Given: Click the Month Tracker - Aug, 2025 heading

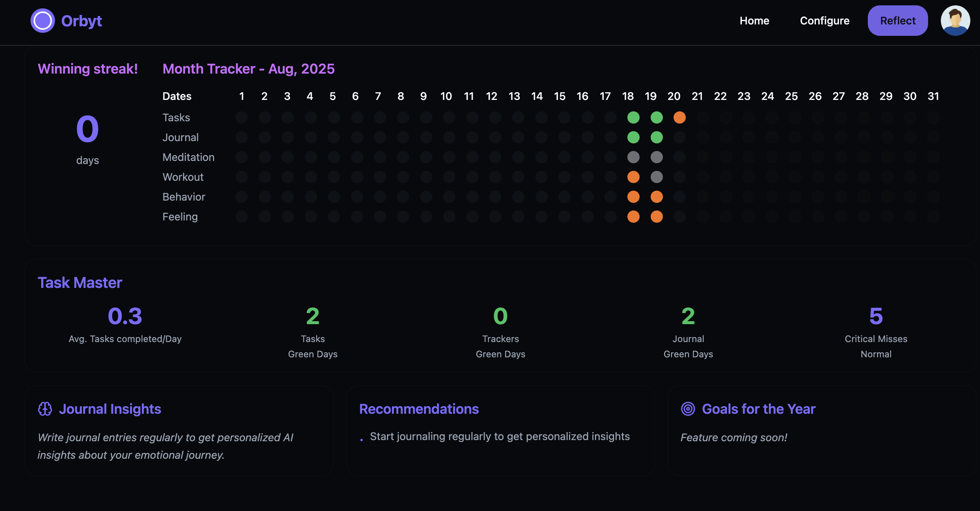Looking at the screenshot, I should pos(248,69).
